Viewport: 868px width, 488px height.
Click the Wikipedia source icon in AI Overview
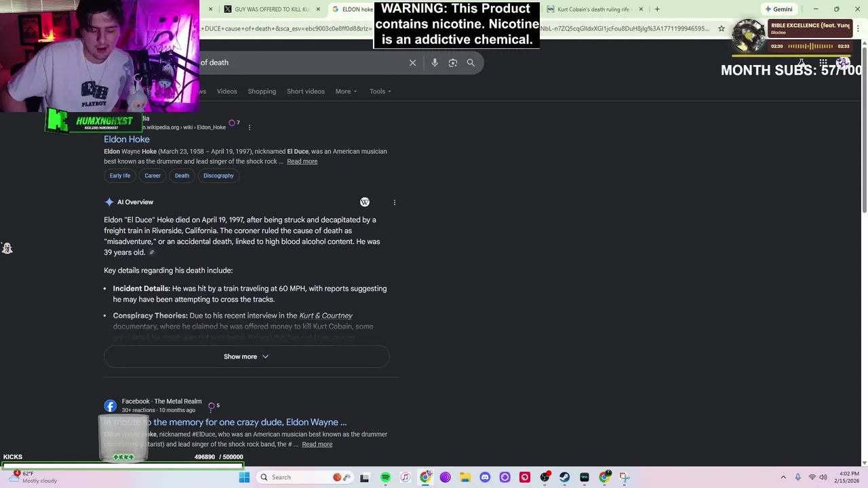[x=365, y=202]
